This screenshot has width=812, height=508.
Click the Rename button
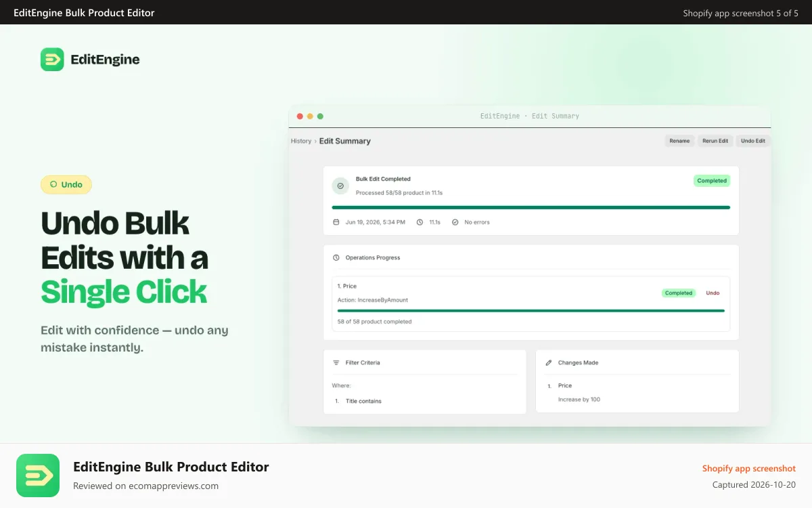pyautogui.click(x=679, y=141)
